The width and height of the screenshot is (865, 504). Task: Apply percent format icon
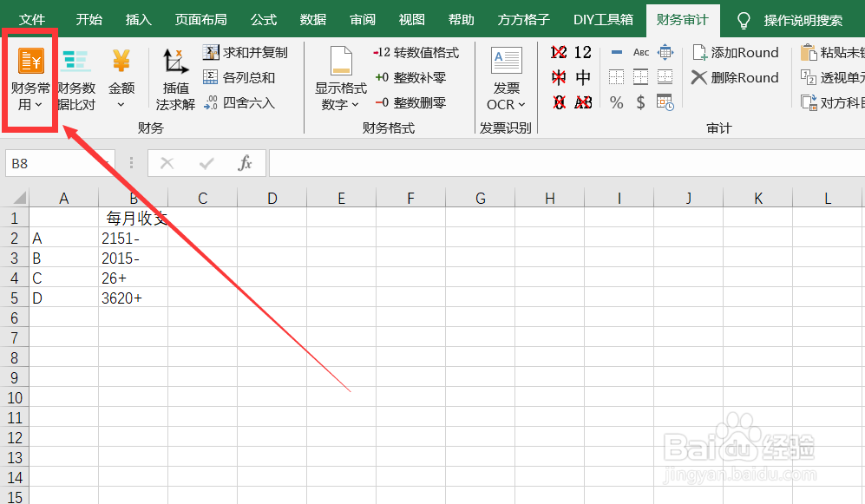616,102
